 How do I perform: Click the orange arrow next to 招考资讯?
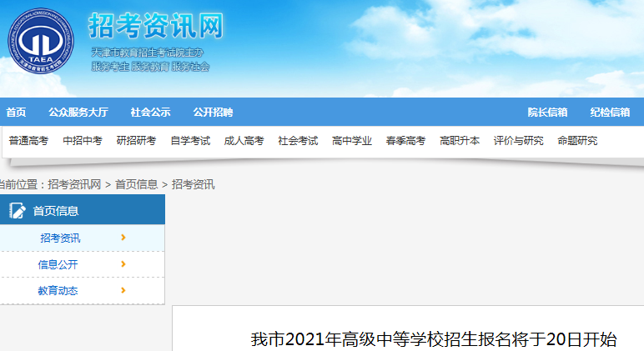click(123, 238)
